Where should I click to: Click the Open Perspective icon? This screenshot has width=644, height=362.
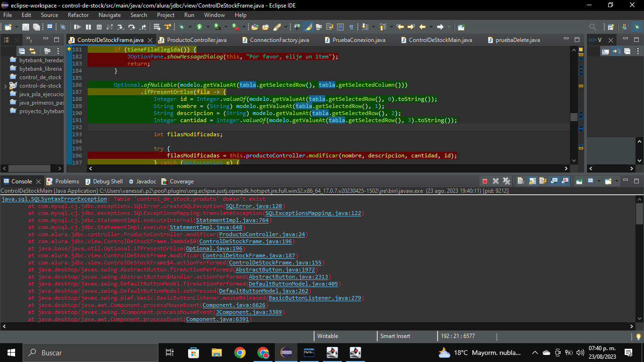click(611, 27)
